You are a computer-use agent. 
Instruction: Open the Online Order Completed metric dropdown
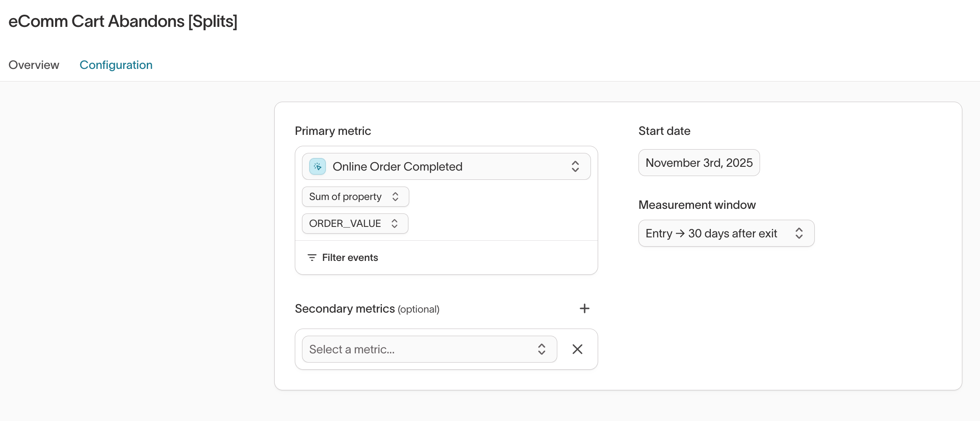click(446, 166)
